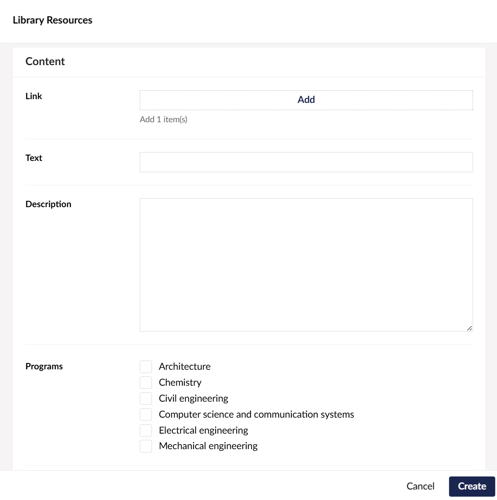This screenshot has height=500, width=497.
Task: Click the Cancel button
Action: [x=420, y=486]
